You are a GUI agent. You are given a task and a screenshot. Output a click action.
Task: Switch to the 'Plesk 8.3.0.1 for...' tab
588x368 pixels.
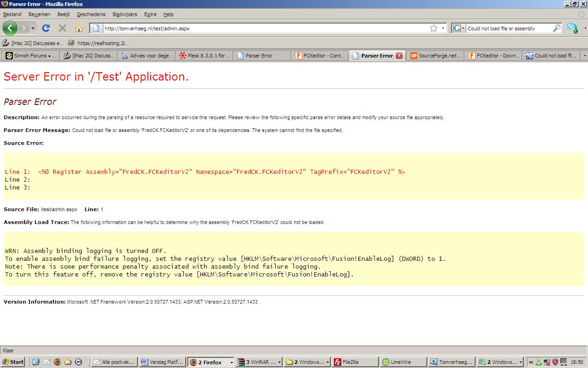(x=204, y=56)
